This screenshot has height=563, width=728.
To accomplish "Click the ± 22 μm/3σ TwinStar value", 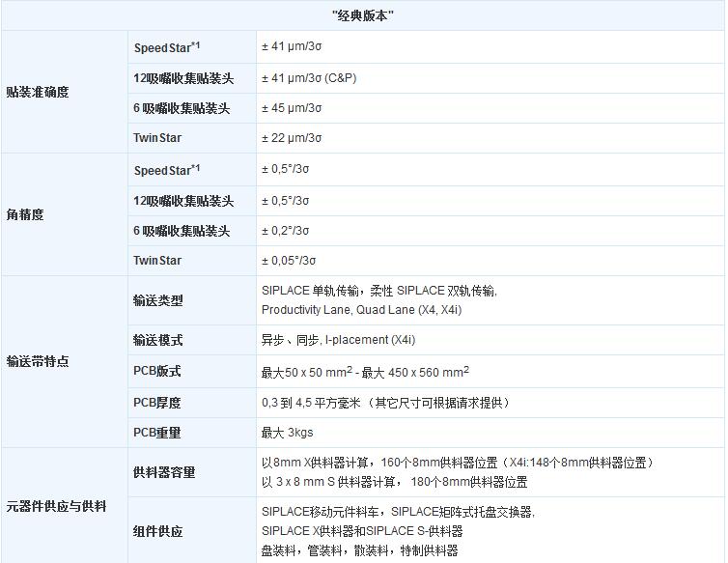I will (292, 138).
